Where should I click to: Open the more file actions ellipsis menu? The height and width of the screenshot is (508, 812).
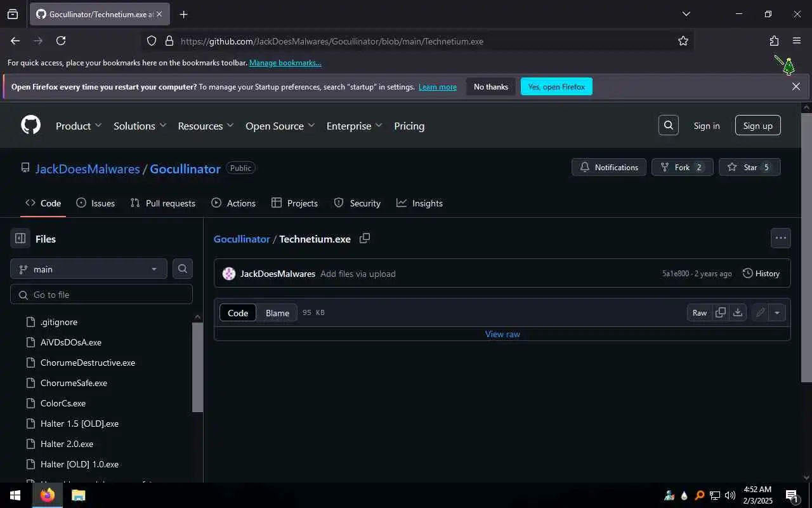point(781,238)
